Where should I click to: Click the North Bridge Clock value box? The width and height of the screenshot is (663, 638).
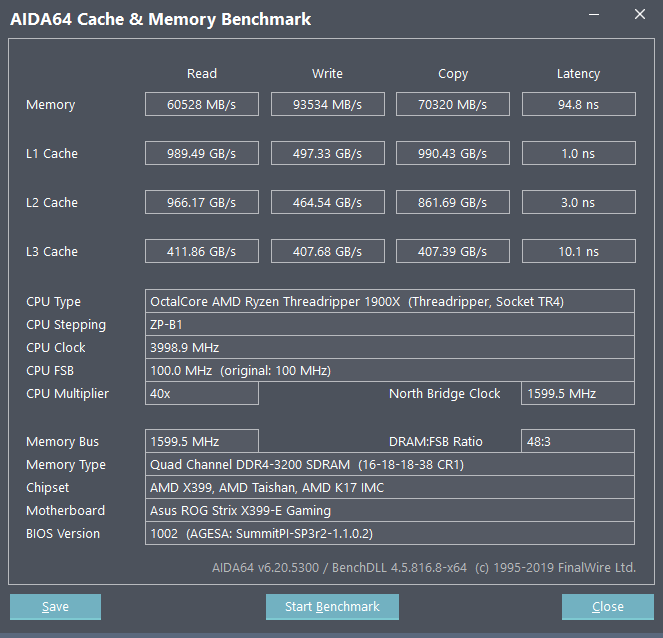click(578, 394)
